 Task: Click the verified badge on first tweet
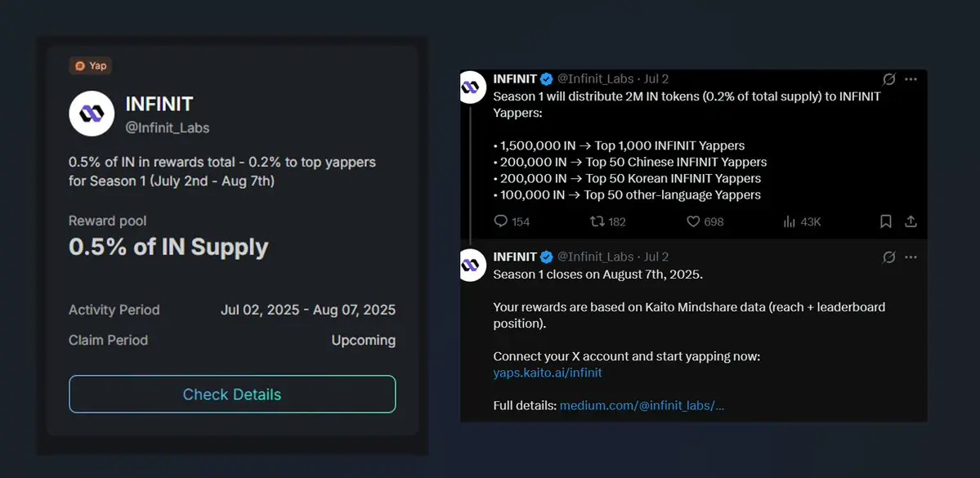pos(546,79)
